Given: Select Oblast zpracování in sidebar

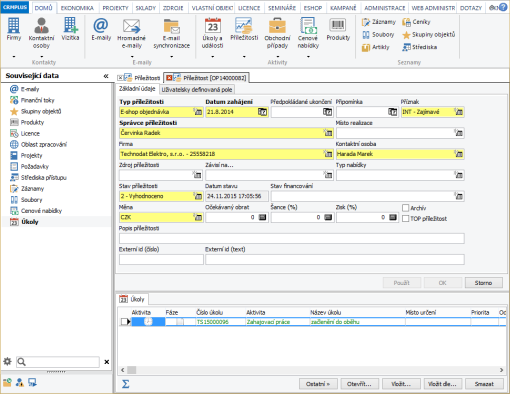Looking at the screenshot, I should click(x=38, y=145).
